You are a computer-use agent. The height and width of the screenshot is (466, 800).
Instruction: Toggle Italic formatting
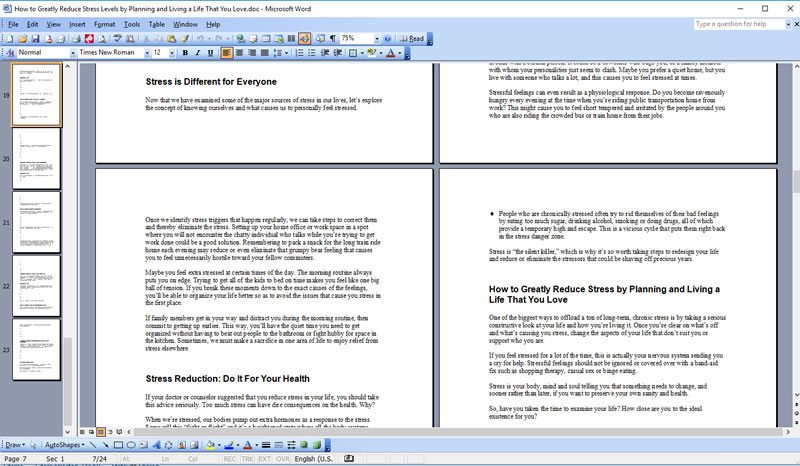[x=197, y=53]
